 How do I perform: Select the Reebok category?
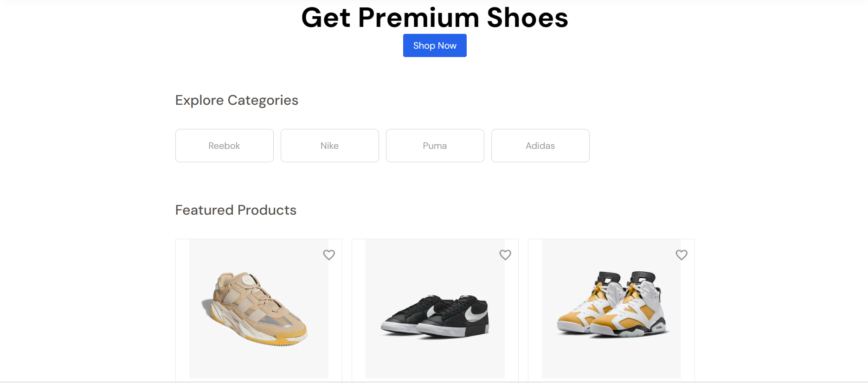(x=225, y=146)
